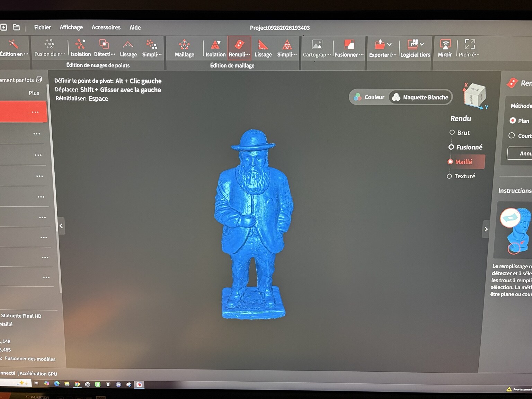Click the Fusionner models tool
532x399 pixels.
[x=349, y=48]
